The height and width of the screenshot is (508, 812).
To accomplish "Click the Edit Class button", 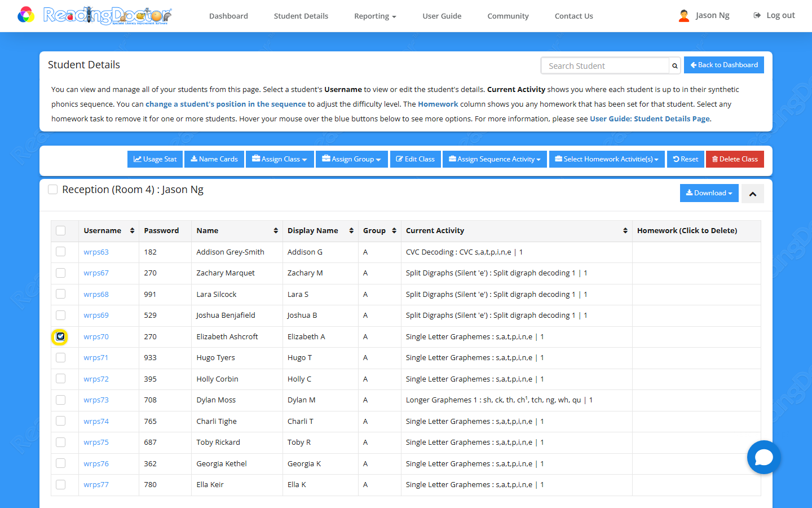I will [x=415, y=159].
